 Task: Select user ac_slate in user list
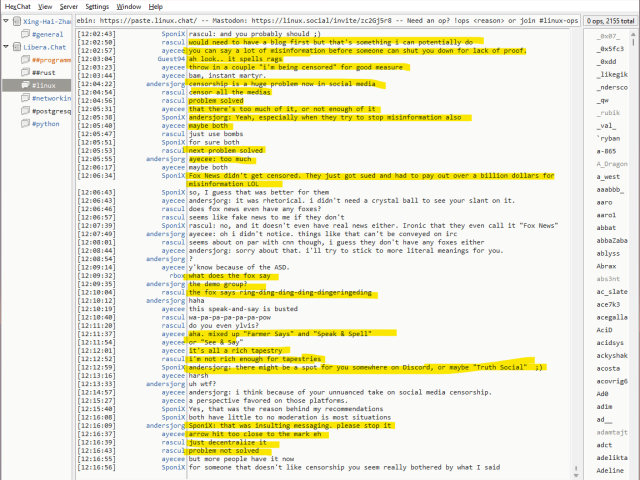click(612, 292)
